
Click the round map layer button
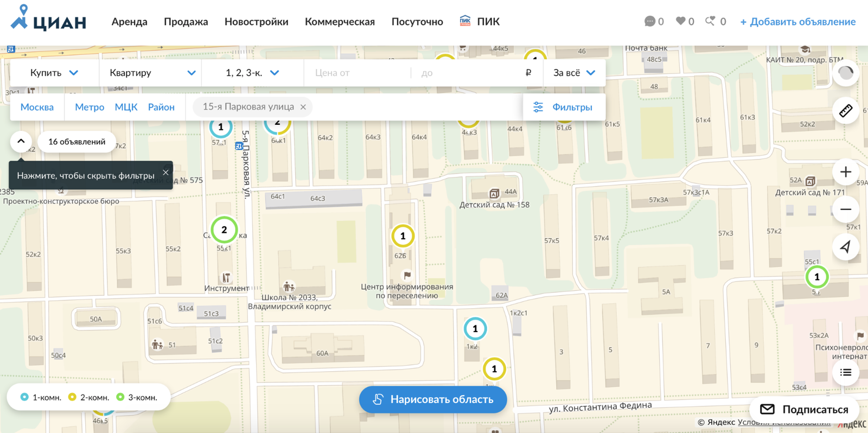(x=845, y=73)
